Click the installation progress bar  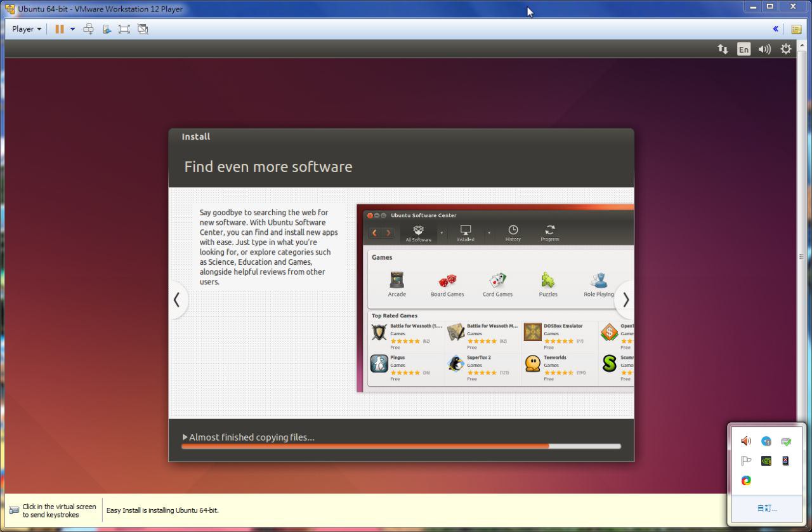coord(401,446)
